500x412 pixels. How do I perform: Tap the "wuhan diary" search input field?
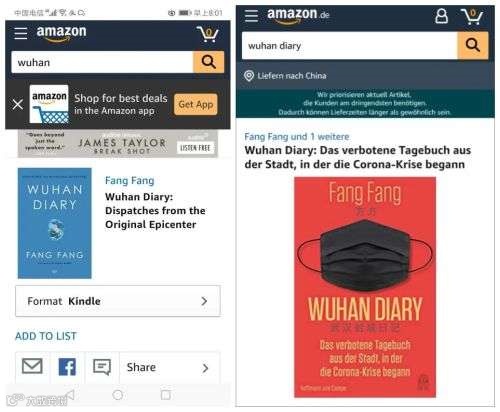(x=350, y=46)
